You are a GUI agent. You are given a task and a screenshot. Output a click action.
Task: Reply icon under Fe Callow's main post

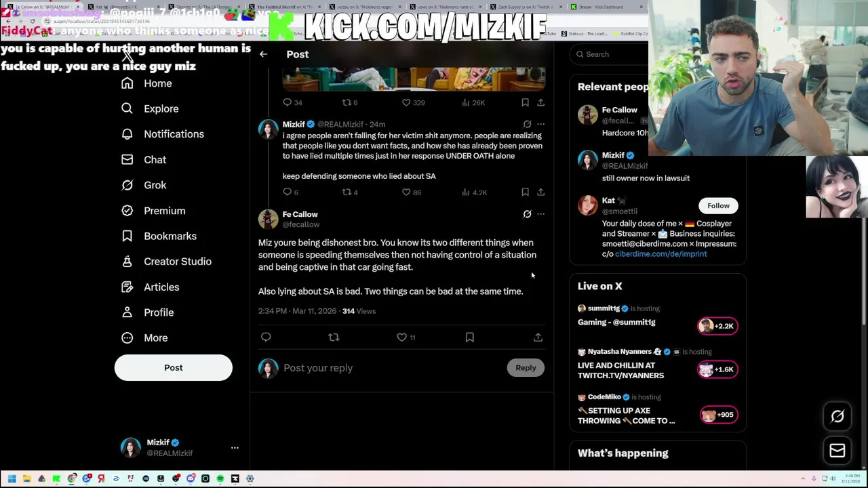266,337
